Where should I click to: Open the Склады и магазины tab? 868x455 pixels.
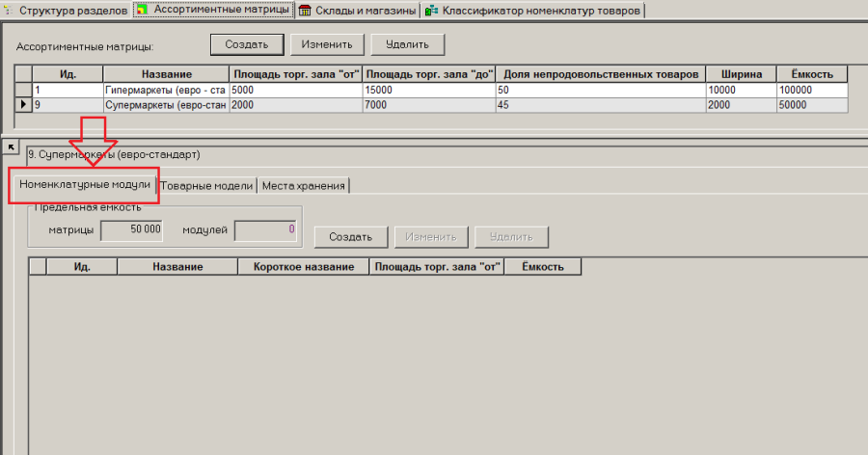[358, 10]
